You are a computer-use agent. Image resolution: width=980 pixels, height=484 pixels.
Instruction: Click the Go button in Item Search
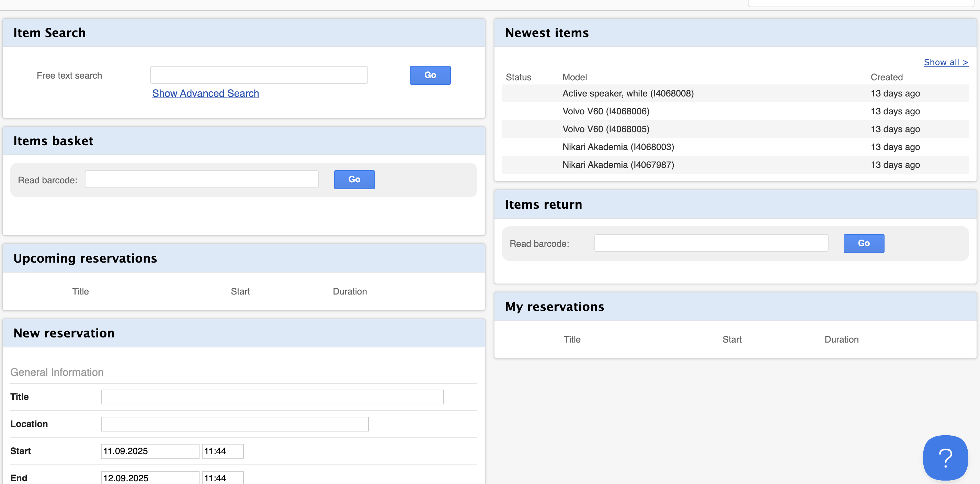point(430,75)
